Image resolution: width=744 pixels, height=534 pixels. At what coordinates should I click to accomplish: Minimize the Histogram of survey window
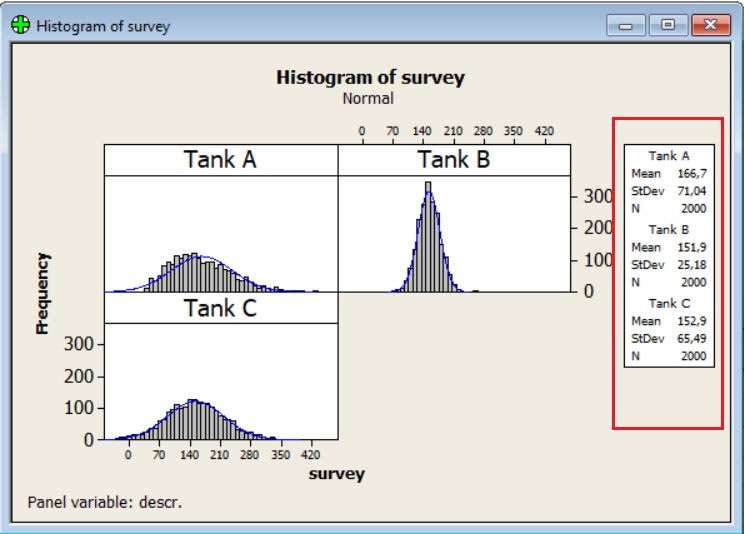631,25
